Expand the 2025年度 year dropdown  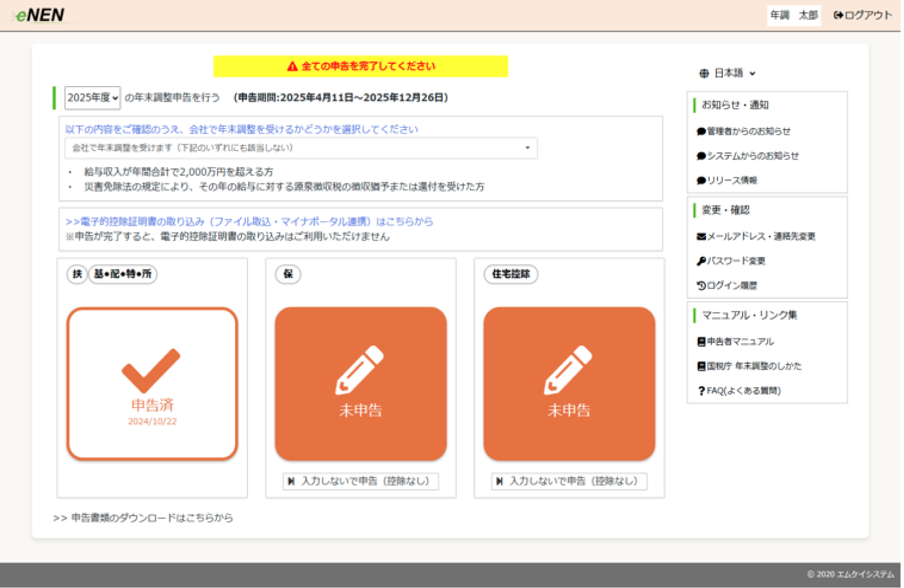click(x=93, y=97)
